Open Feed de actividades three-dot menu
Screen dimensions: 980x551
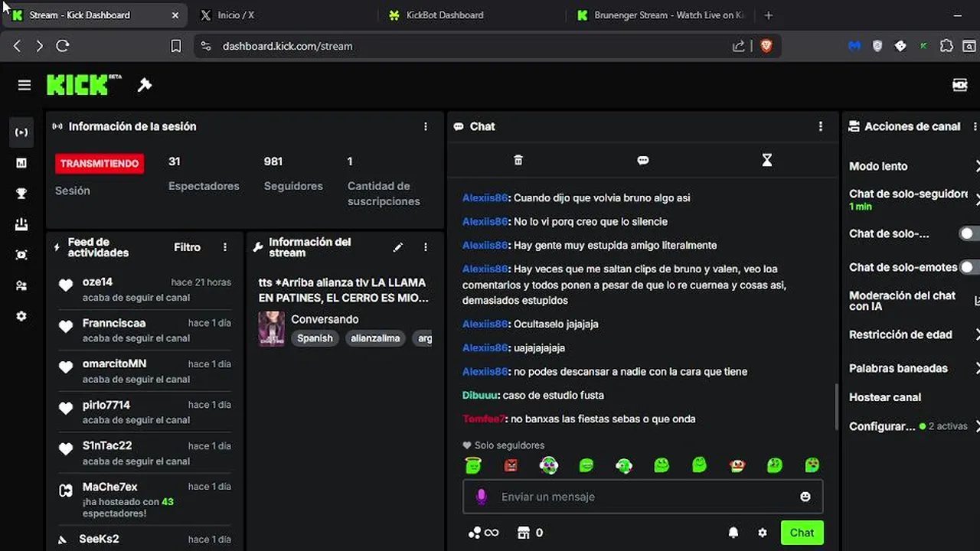coord(225,247)
